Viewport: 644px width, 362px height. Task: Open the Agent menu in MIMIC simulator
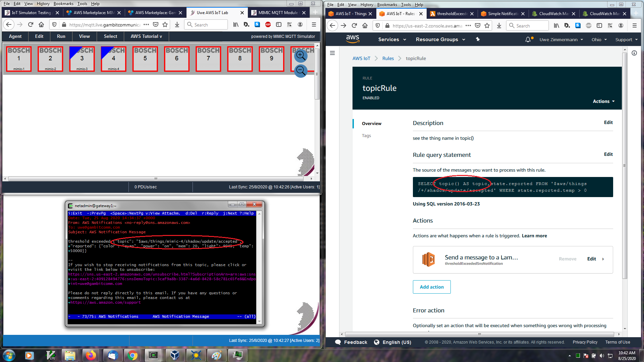coord(15,36)
